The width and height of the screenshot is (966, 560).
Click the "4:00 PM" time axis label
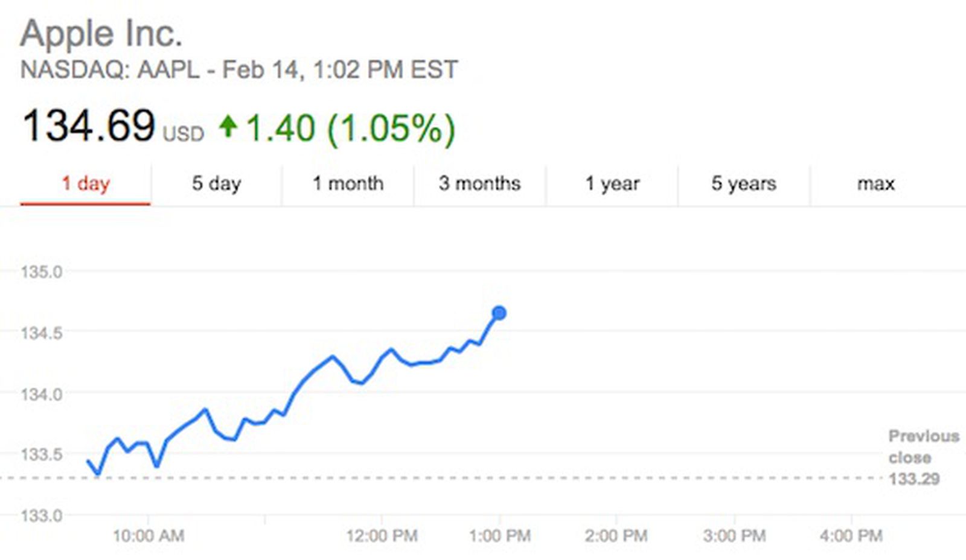851,533
